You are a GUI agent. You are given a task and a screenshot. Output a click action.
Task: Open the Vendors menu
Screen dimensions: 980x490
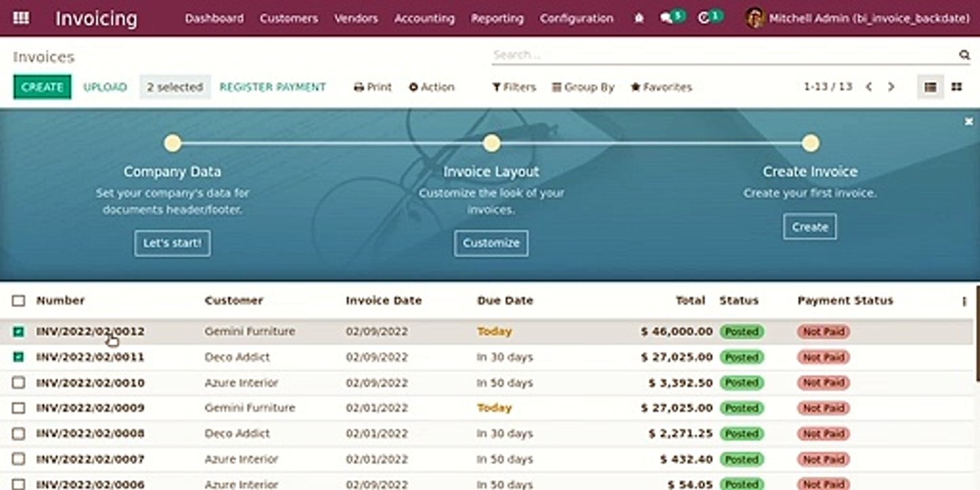point(356,18)
